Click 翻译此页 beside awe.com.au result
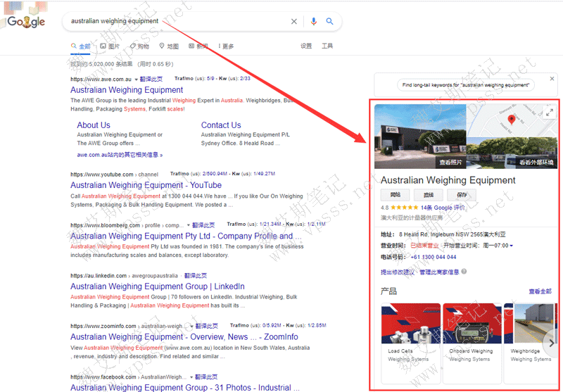Image resolution: width=563 pixels, height=392 pixels. 151,79
